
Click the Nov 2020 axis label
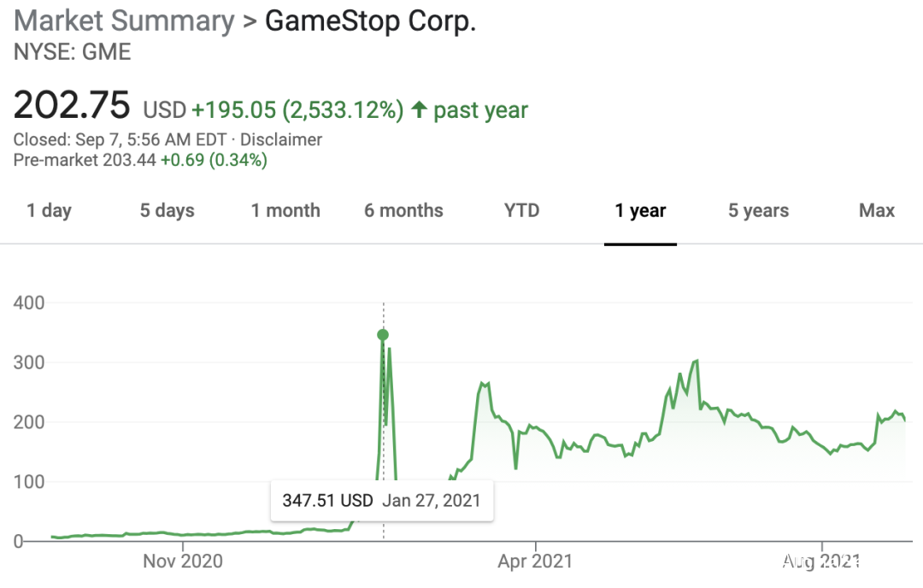pyautogui.click(x=183, y=562)
